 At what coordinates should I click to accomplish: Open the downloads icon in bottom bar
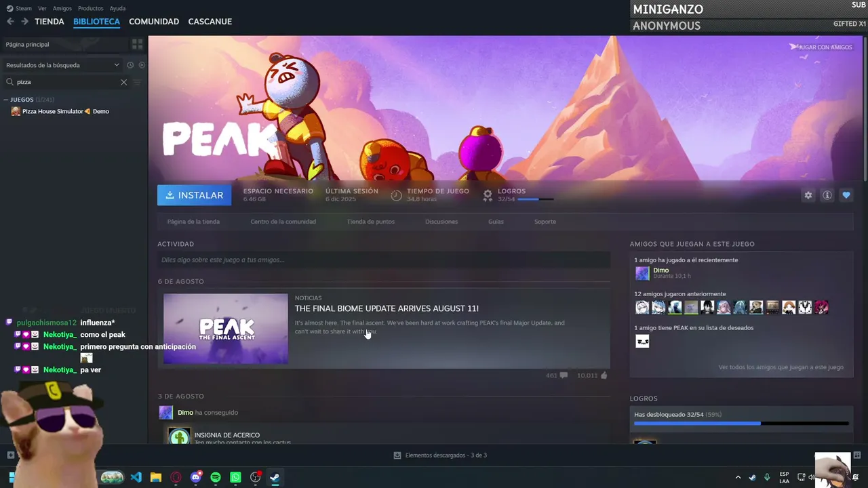[397, 455]
